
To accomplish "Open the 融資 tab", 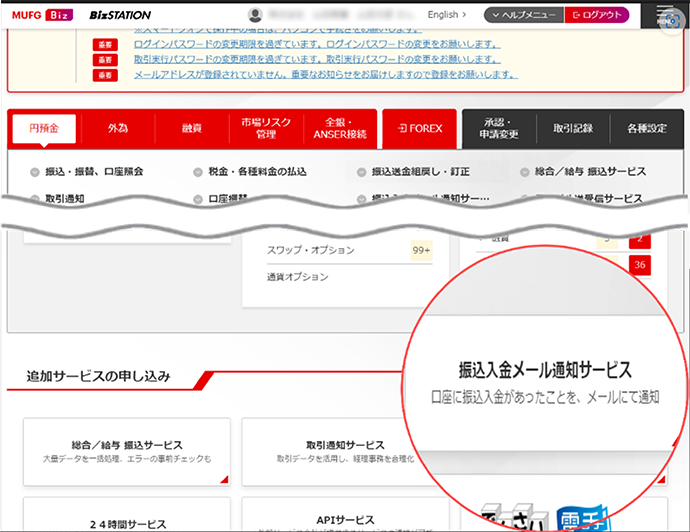I will pos(191,128).
